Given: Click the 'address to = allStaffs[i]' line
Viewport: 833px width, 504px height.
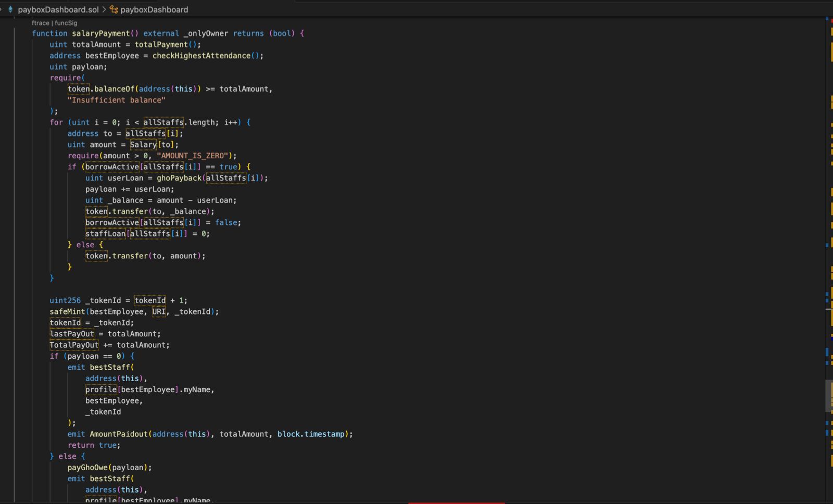Looking at the screenshot, I should (x=125, y=134).
